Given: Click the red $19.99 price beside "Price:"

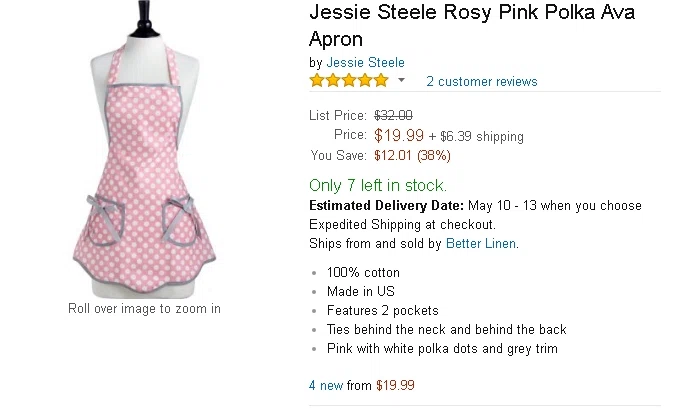Looking at the screenshot, I should 399,135.
